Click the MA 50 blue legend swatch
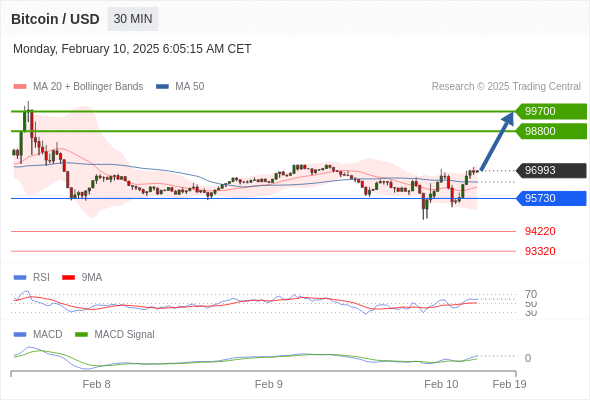The width and height of the screenshot is (590, 400). pyautogui.click(x=162, y=87)
